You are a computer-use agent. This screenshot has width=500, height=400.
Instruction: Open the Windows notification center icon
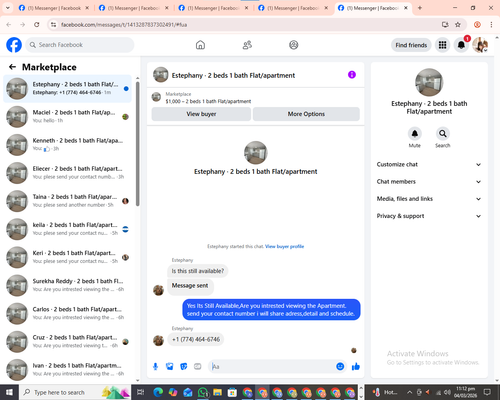pos(487,392)
